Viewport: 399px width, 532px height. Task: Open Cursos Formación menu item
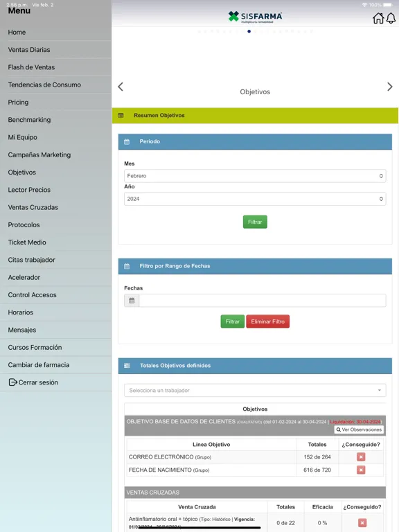tap(55, 348)
